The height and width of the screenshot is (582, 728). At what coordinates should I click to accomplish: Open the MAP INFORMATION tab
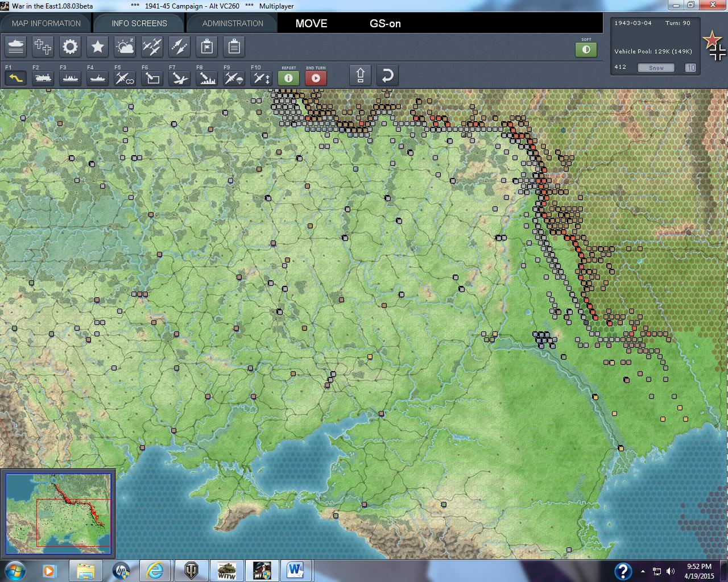46,23
